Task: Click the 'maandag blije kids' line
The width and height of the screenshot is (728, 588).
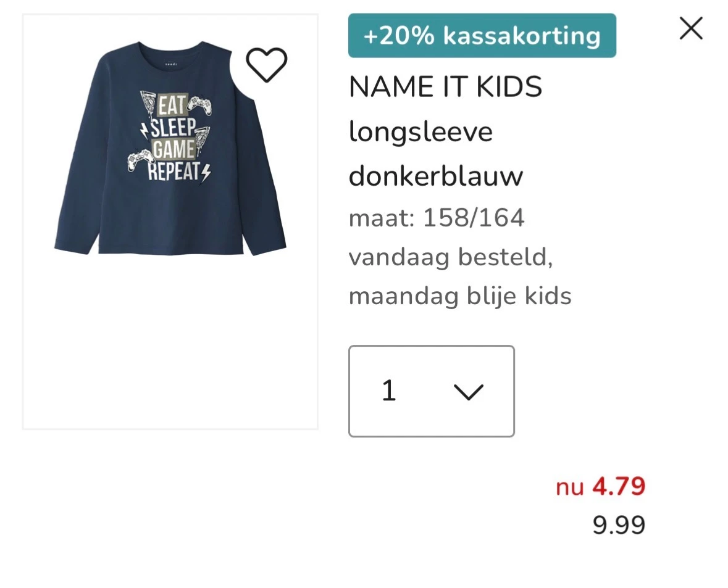Action: 460,296
